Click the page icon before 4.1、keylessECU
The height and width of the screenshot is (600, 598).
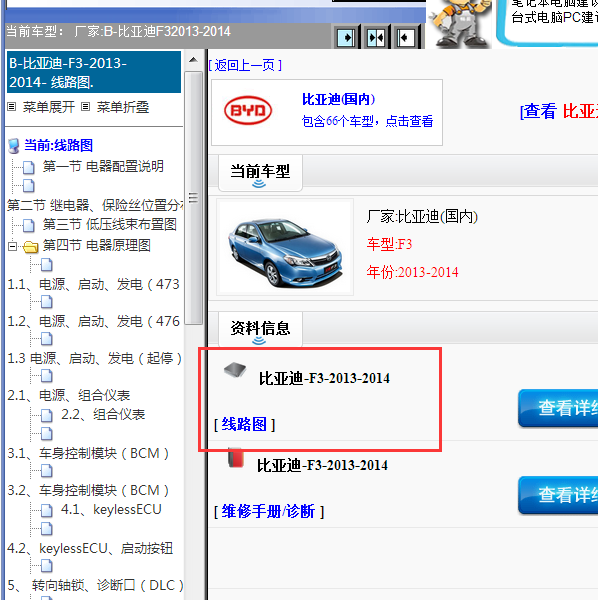coord(47,510)
